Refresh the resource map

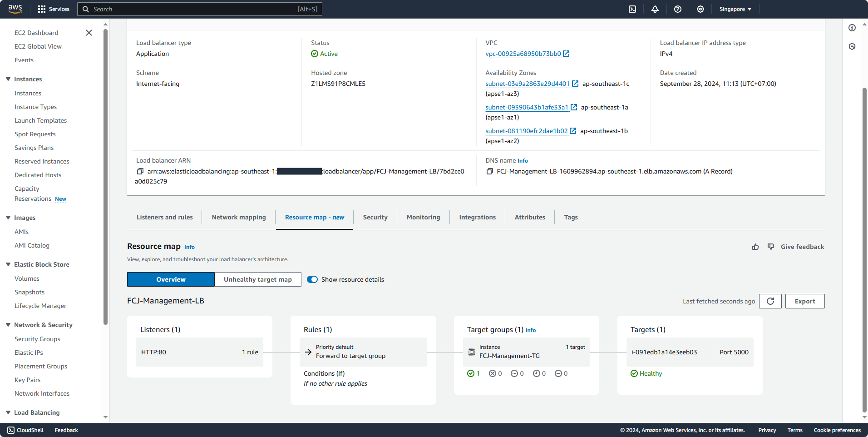pyautogui.click(x=770, y=301)
